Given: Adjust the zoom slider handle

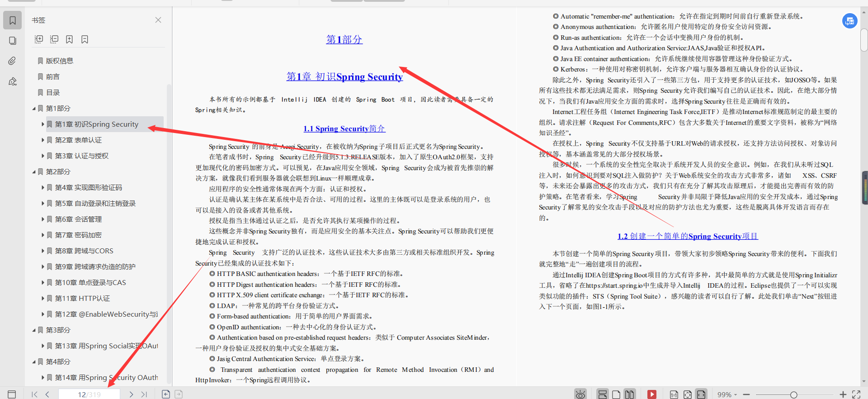Looking at the screenshot, I should [x=793, y=394].
